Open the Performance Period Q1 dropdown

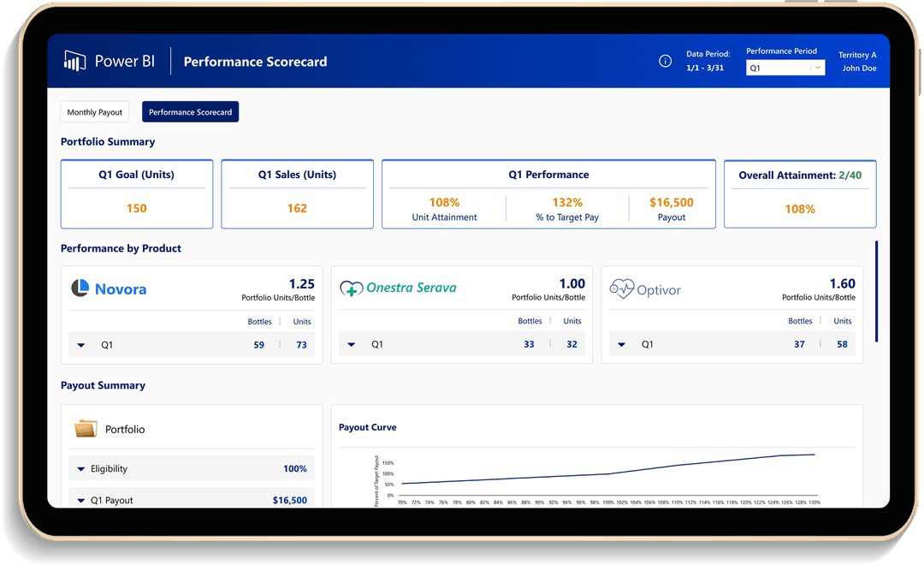[x=785, y=68]
